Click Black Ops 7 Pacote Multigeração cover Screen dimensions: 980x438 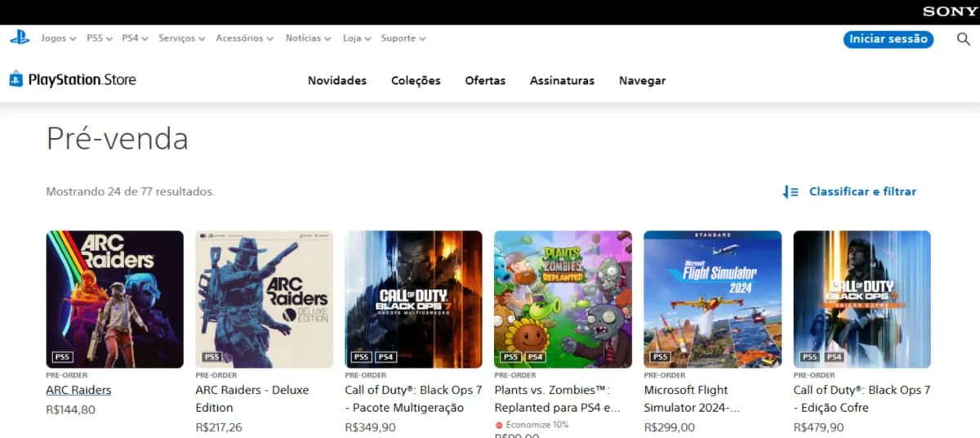click(413, 299)
